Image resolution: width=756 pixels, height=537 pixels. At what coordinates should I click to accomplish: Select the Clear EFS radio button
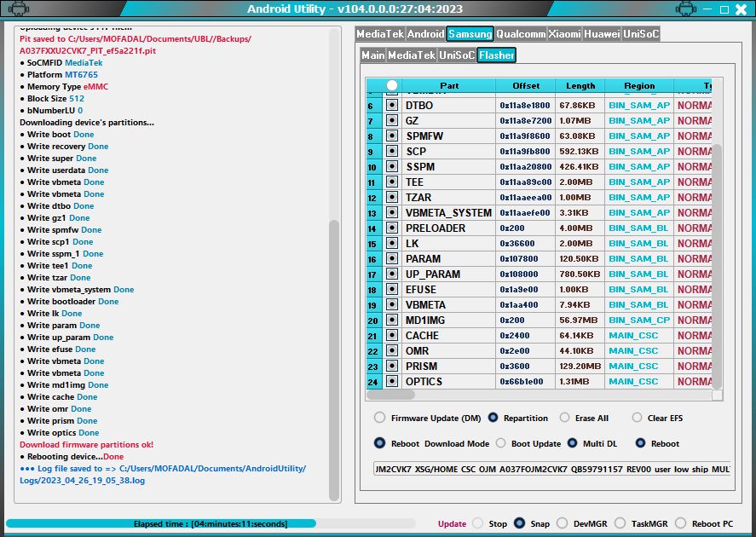pos(638,418)
